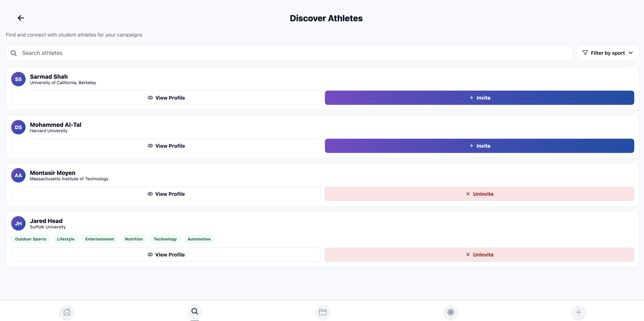Open the search via magnifier icon in bottom bar
Viewport: 644px width, 321px height.
194,311
